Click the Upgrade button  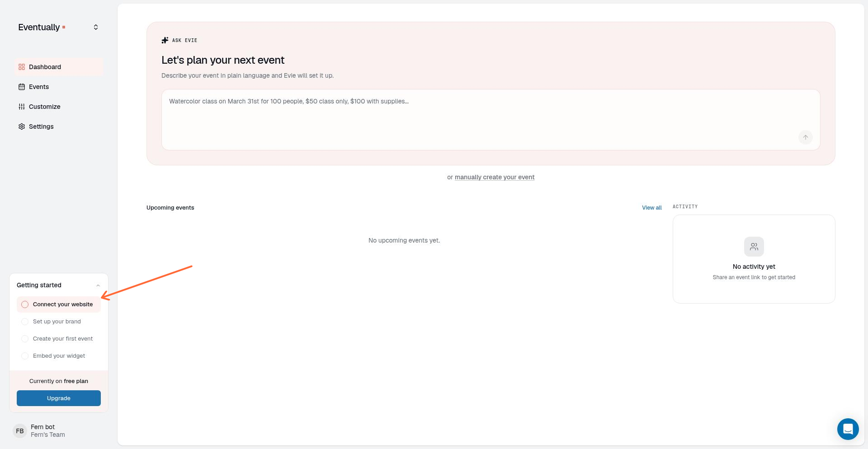[59, 398]
